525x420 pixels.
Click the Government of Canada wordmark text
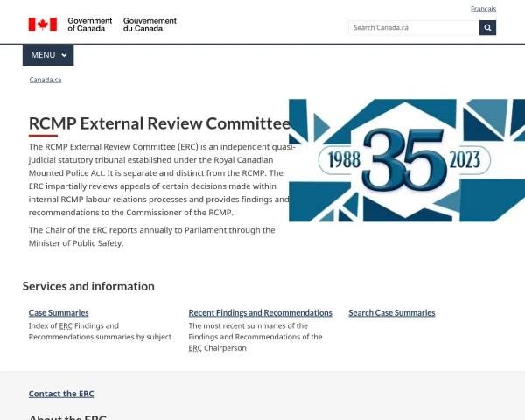pos(90,24)
